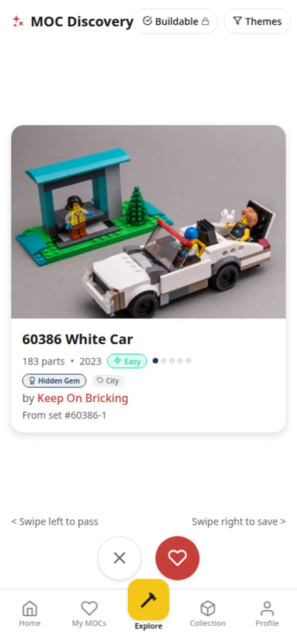Tap the red heart save button
Screen dimensions: 297x644
click(177, 558)
